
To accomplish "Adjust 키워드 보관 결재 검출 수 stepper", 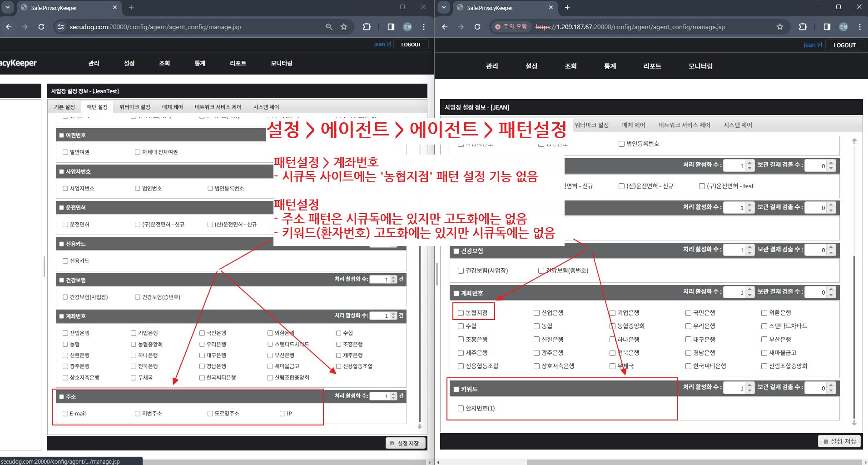I will [x=831, y=387].
